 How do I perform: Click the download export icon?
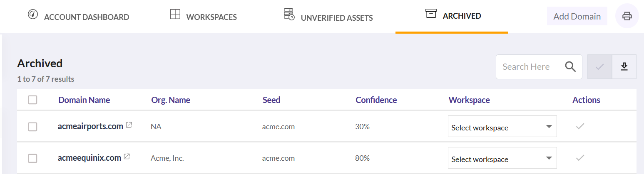(624, 66)
